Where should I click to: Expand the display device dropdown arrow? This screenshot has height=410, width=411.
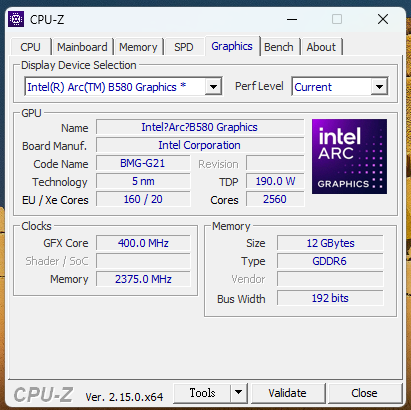(x=213, y=87)
